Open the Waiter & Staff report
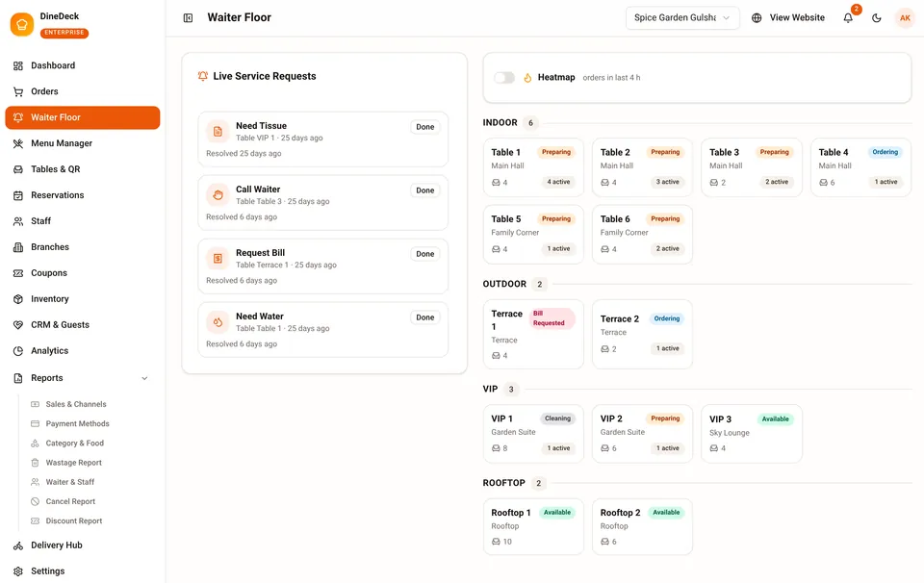 [70, 482]
